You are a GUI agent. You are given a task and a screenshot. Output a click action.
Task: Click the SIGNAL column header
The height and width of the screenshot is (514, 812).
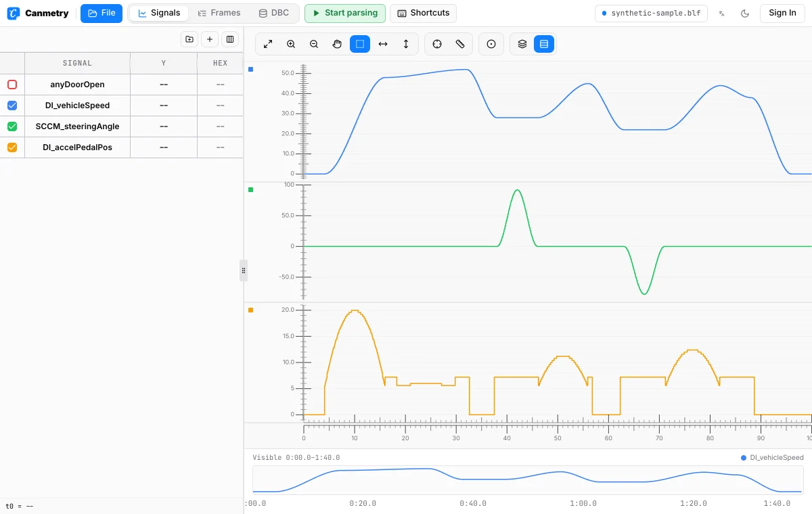[77, 63]
